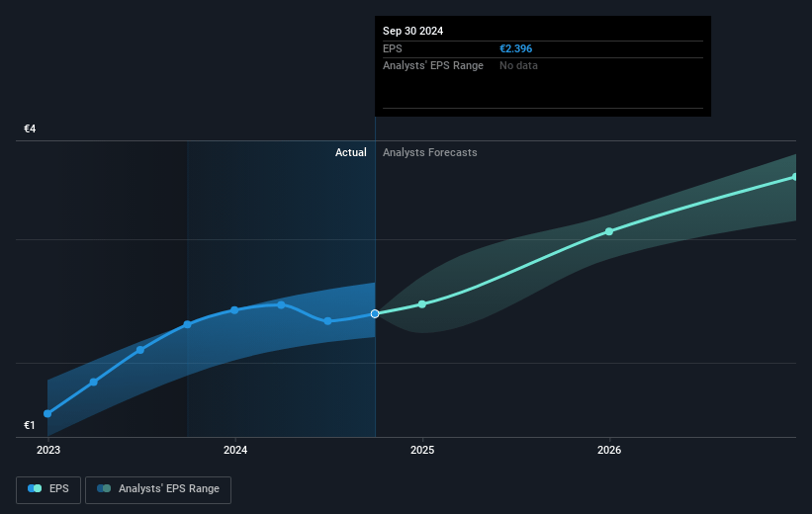Click the Sep 30 2024 tooltip date
The image size is (812, 514).
(x=412, y=31)
